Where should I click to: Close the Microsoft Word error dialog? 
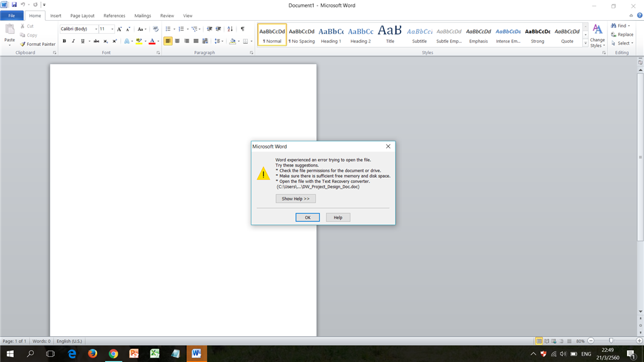[388, 146]
